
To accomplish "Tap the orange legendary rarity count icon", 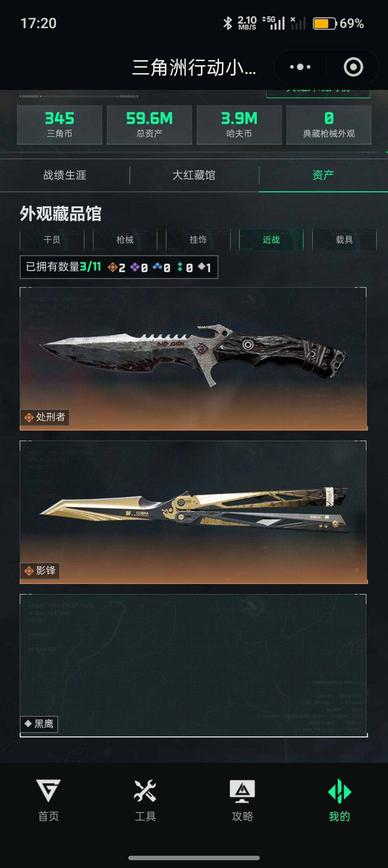I will coord(112,267).
